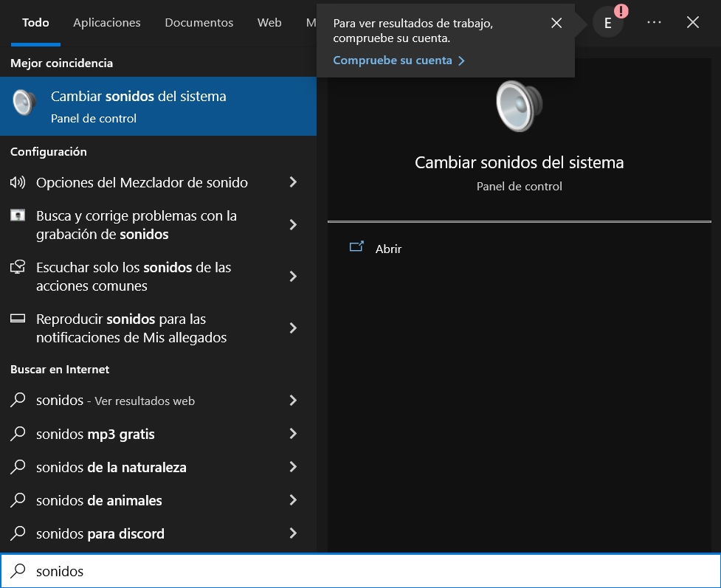This screenshot has width=721, height=588.
Task: Click the magnifier icon next to 'sonidos de la naturaleza'
Action: click(18, 466)
